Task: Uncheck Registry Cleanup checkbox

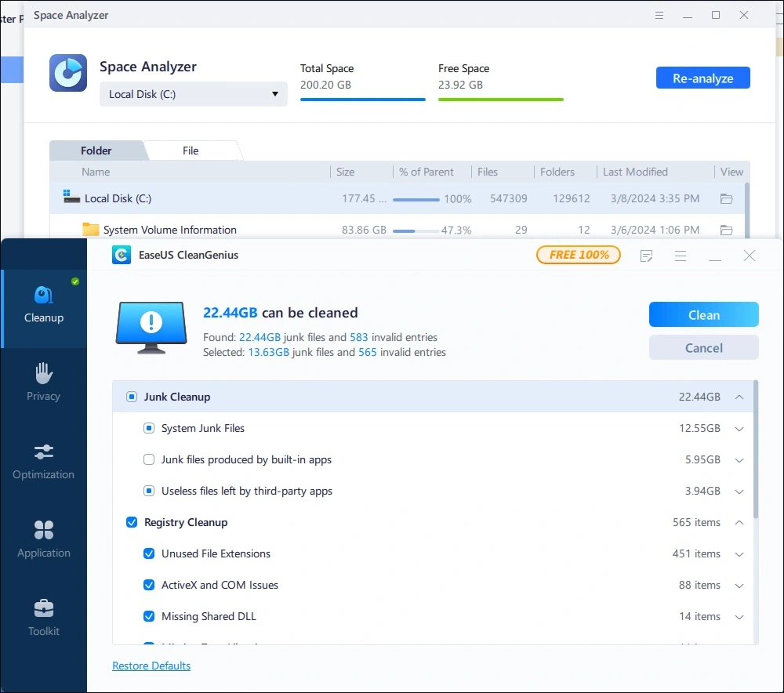Action: tap(132, 522)
